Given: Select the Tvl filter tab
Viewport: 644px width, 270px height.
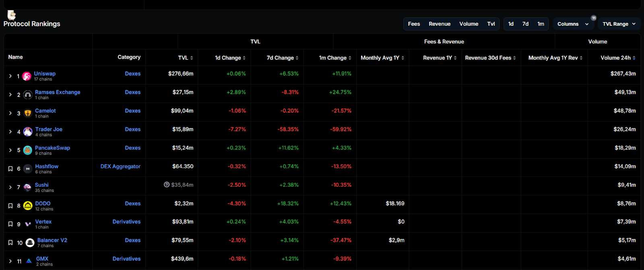Looking at the screenshot, I should 491,24.
